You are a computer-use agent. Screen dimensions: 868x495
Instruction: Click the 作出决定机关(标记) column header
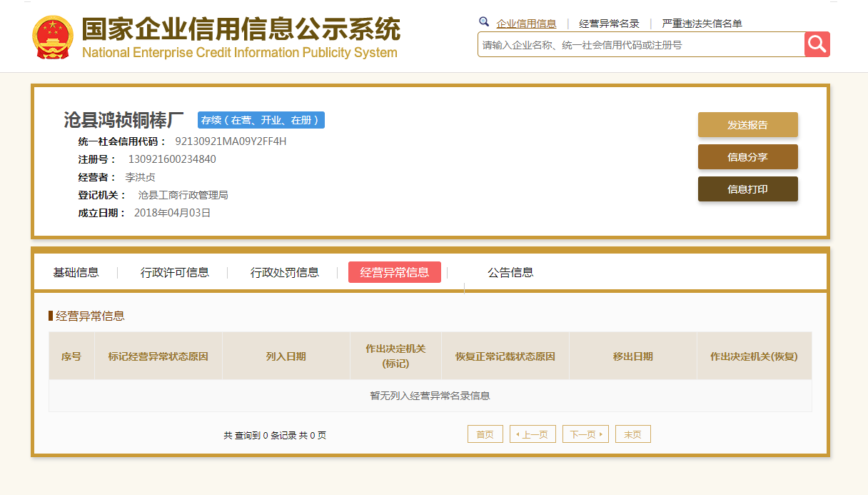pos(395,356)
